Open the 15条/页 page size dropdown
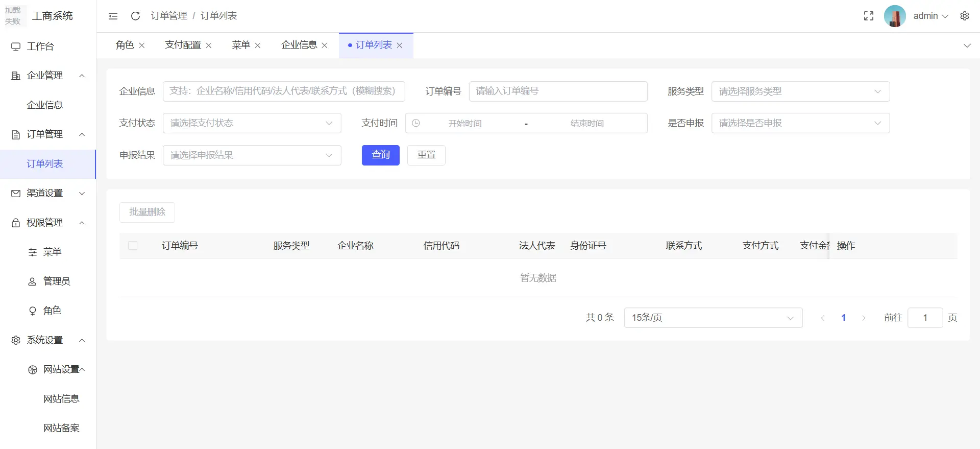 (x=713, y=318)
